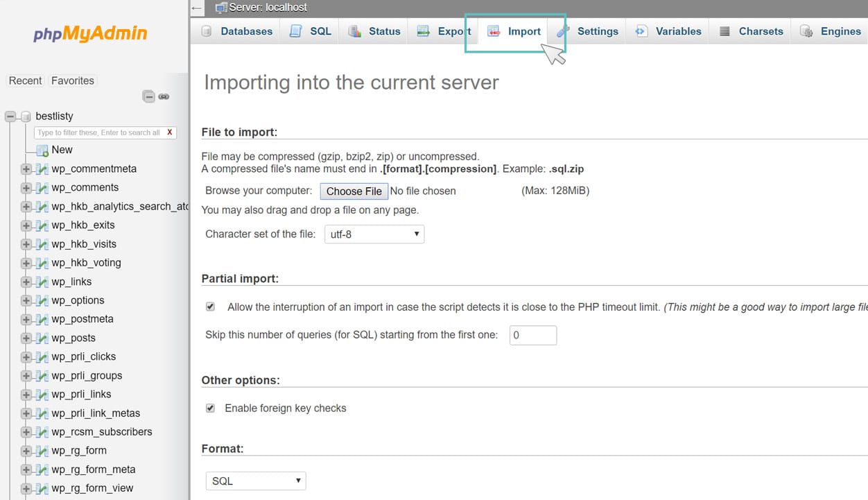Image resolution: width=868 pixels, height=500 pixels.
Task: Click the link with main panel icon
Action: [164, 96]
